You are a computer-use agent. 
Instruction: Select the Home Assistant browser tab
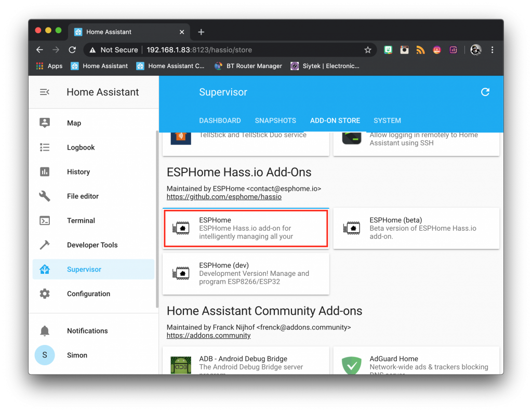point(129,32)
